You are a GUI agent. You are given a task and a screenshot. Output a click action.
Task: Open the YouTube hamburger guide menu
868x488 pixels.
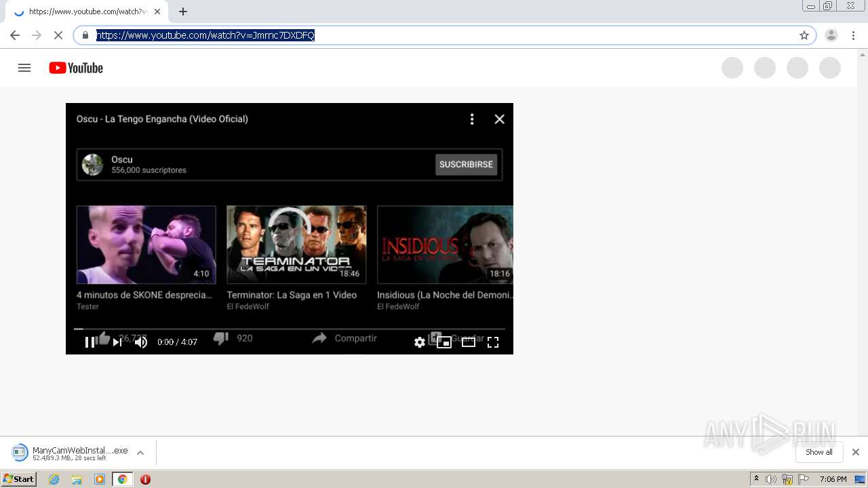[24, 68]
